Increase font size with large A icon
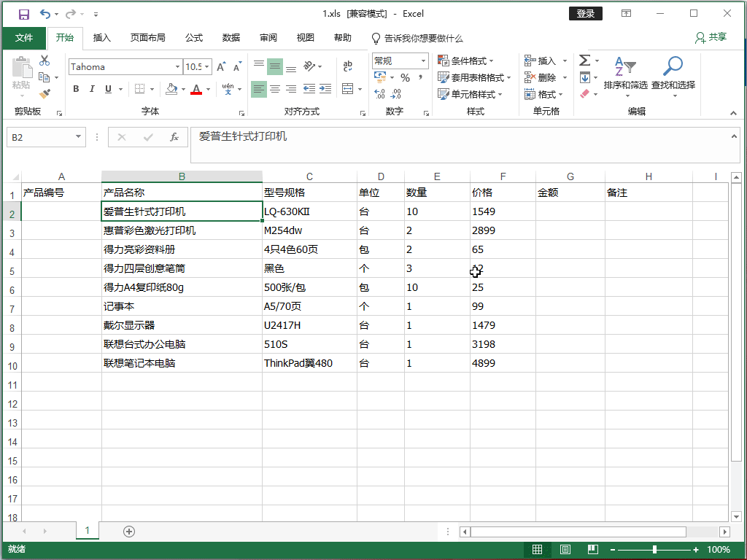The height and width of the screenshot is (560, 747). (221, 66)
